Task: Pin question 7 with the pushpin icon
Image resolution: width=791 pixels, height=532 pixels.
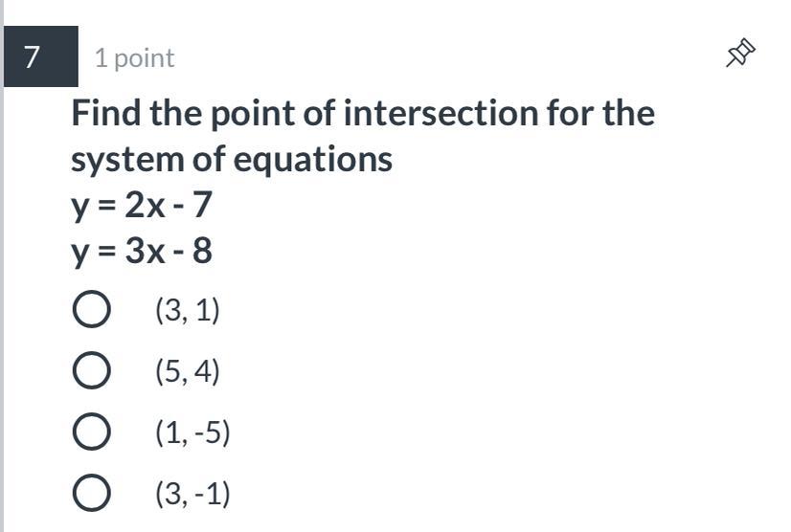Action: click(x=740, y=55)
